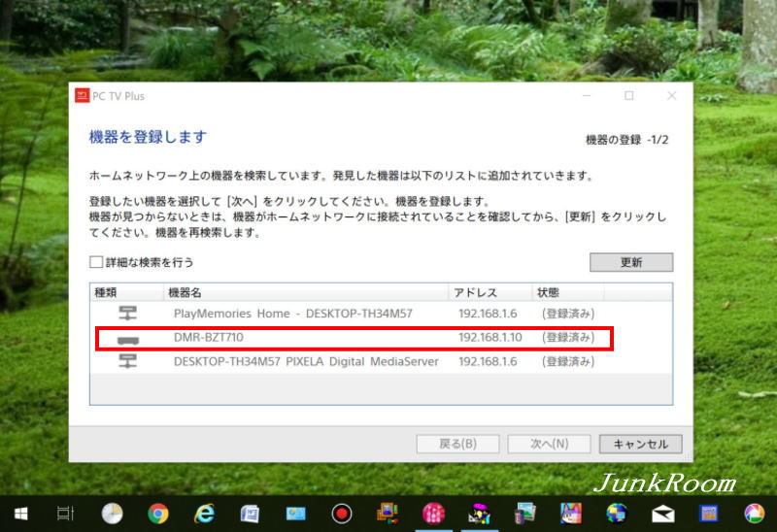Viewport: 777px width, 532px height.
Task: Open the clock app icon in taskbar
Action: 112,514
